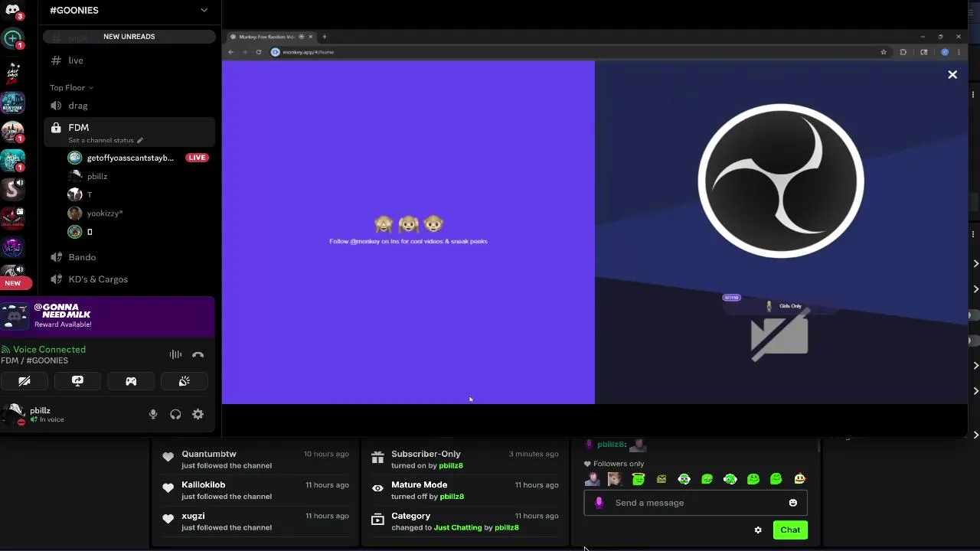The image size is (980, 551).
Task: Click pbillz user avatar in user panel
Action: [14, 414]
